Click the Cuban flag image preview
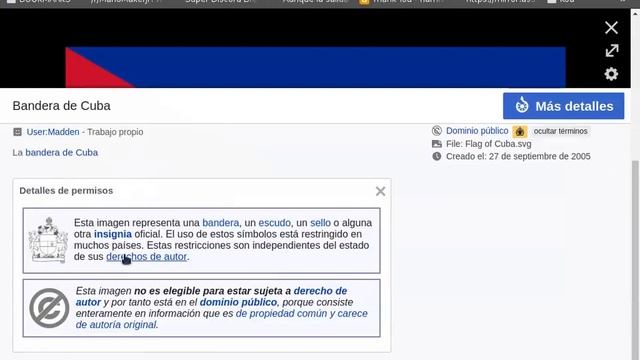This screenshot has height=360, width=640. [x=315, y=67]
